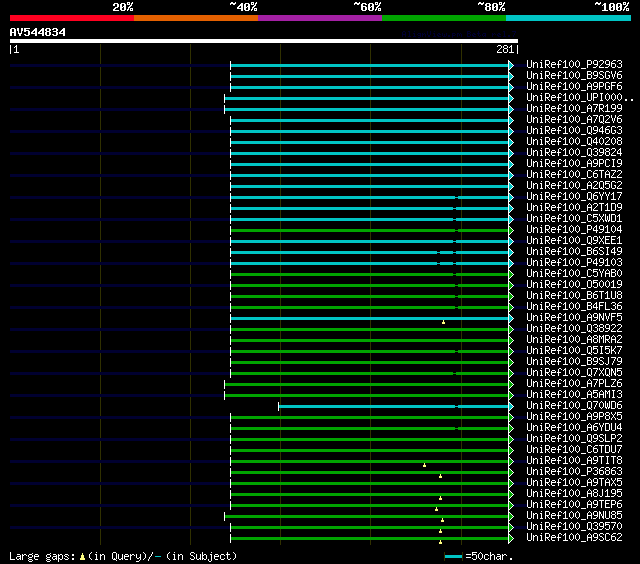Click the green ~80% legend segment

(x=444, y=18)
